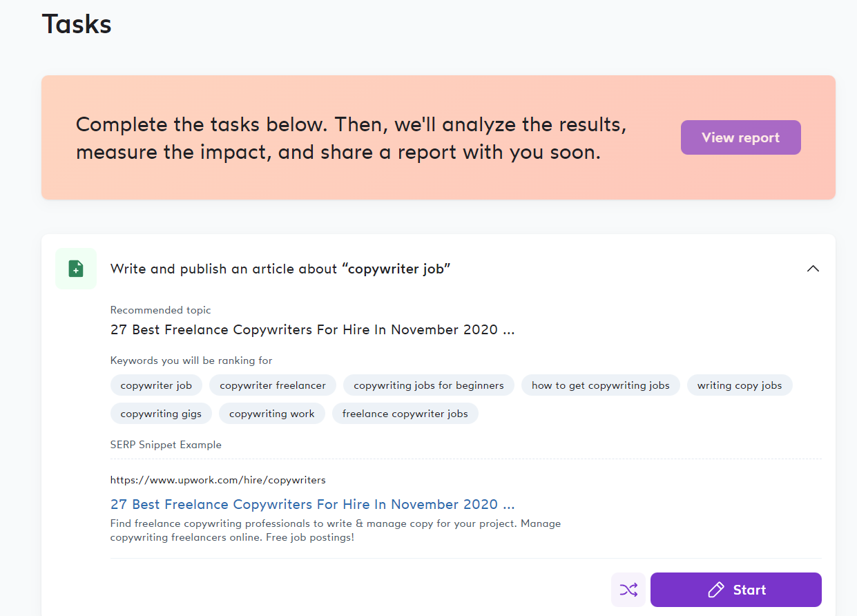The image size is (857, 616).
Task: Start writing the copywriter job article
Action: 735,590
